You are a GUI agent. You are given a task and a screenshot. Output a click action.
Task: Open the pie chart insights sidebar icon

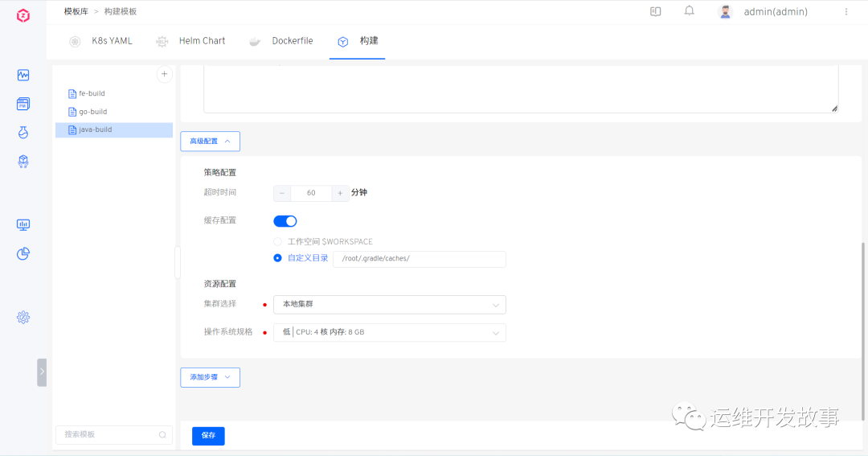tap(23, 254)
